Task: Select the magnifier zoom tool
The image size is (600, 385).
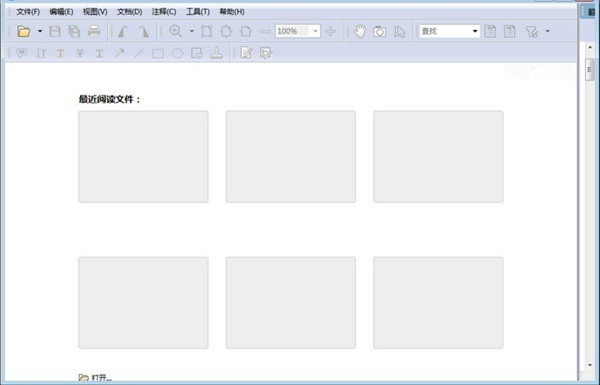Action: pyautogui.click(x=176, y=31)
